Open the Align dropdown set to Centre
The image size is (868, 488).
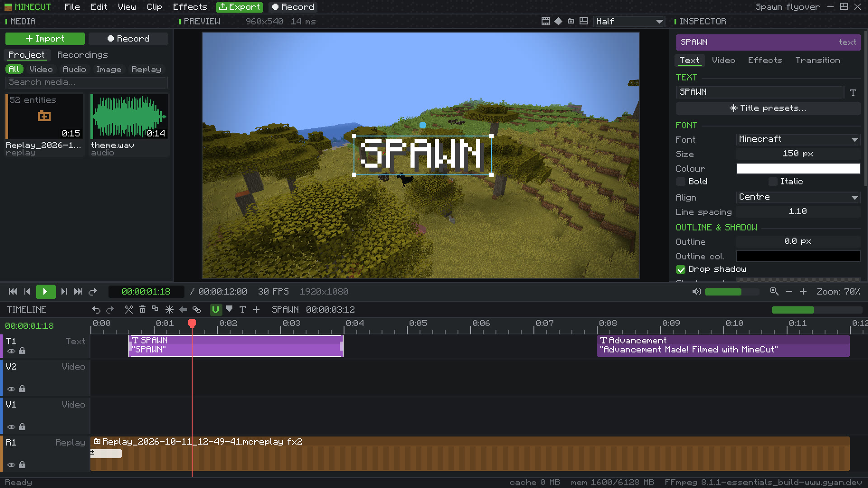click(x=798, y=197)
